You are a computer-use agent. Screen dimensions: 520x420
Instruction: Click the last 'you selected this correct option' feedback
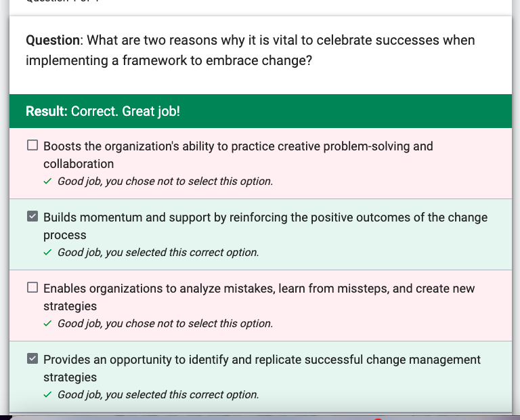point(158,395)
